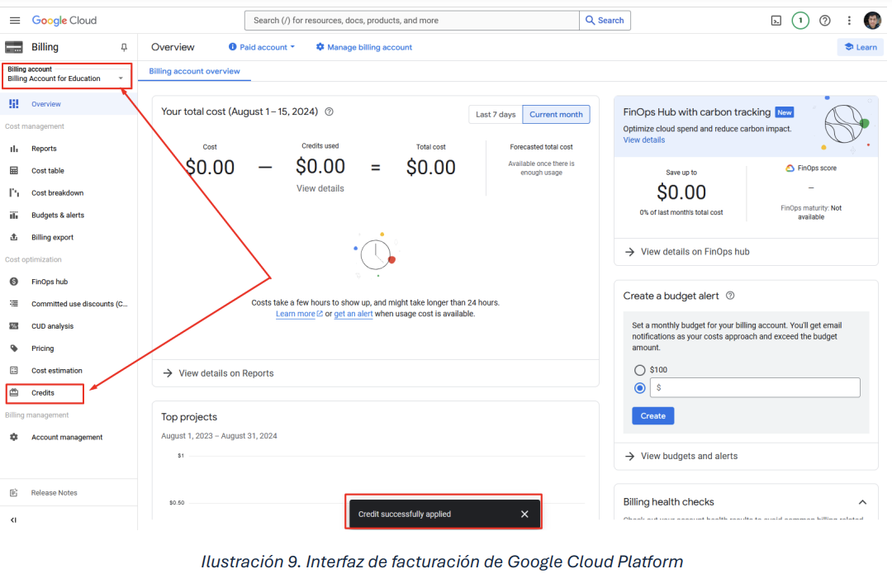The height and width of the screenshot is (588, 892).
Task: Open Account management page
Action: tap(69, 438)
